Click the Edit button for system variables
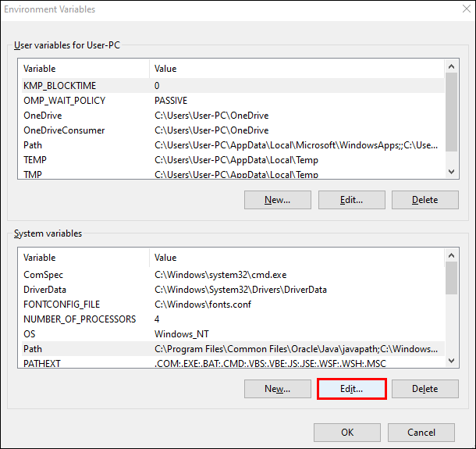Viewport: 476px width, 449px height. 351,389
